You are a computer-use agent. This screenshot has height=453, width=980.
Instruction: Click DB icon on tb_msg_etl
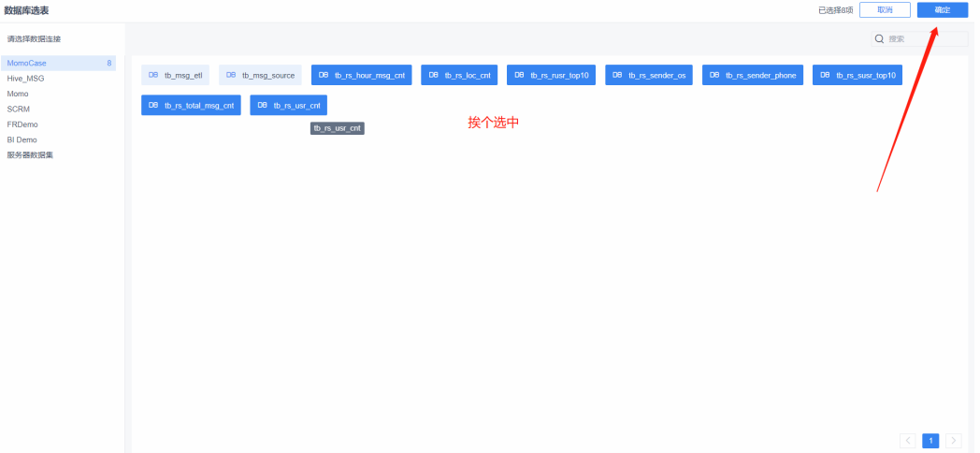coord(153,75)
